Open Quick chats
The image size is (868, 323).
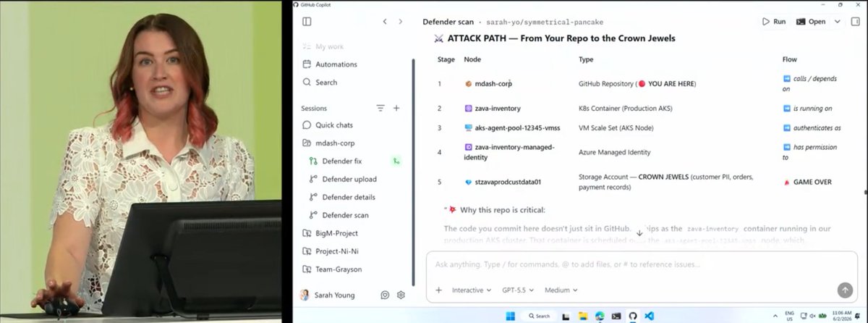pyautogui.click(x=327, y=125)
